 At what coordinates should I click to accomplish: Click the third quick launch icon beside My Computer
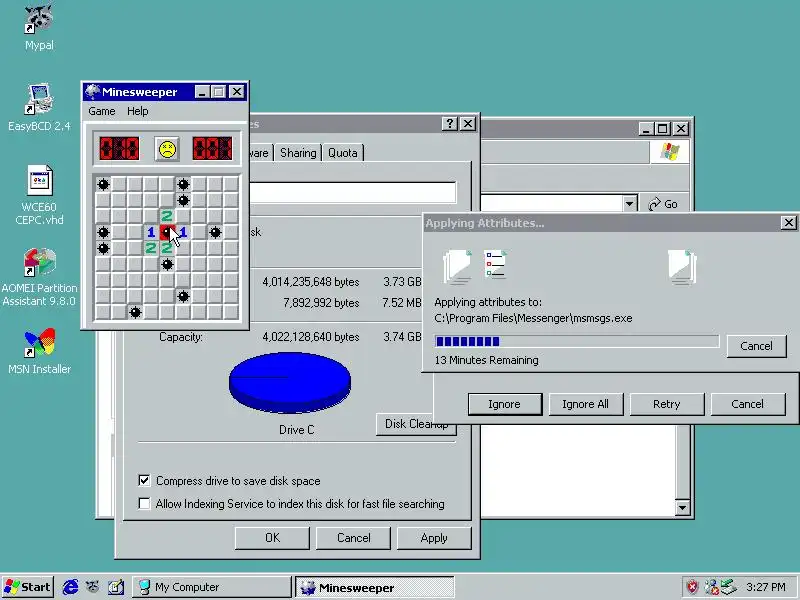(x=115, y=587)
